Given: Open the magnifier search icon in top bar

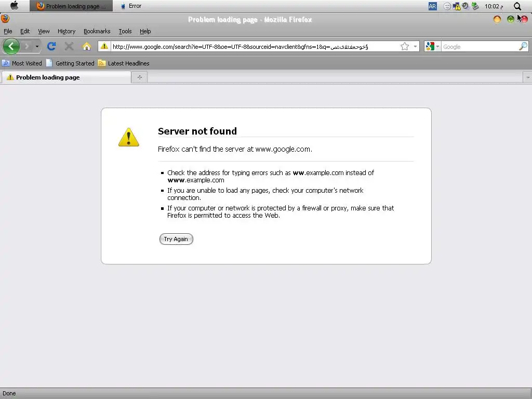Looking at the screenshot, I should pyautogui.click(x=517, y=6).
